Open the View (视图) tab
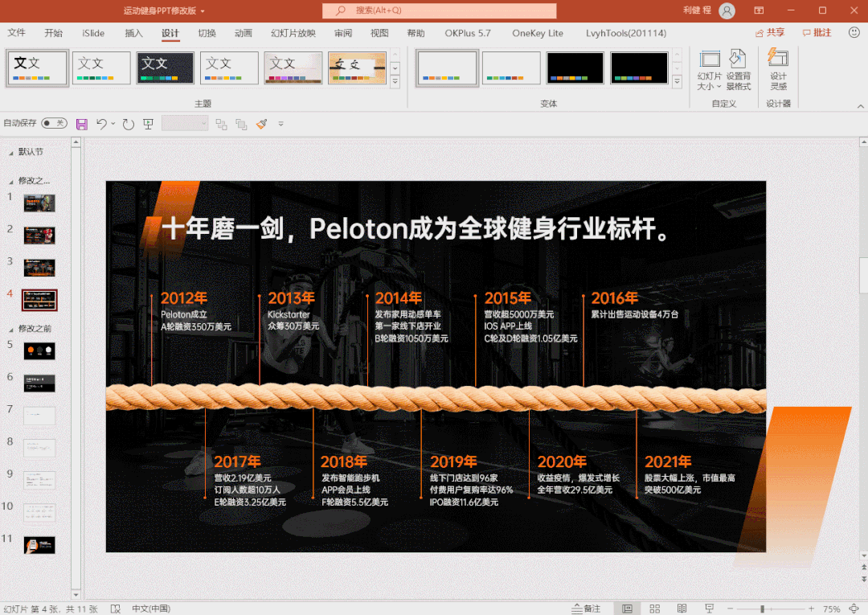Screen dimensions: 868x615 [379, 33]
